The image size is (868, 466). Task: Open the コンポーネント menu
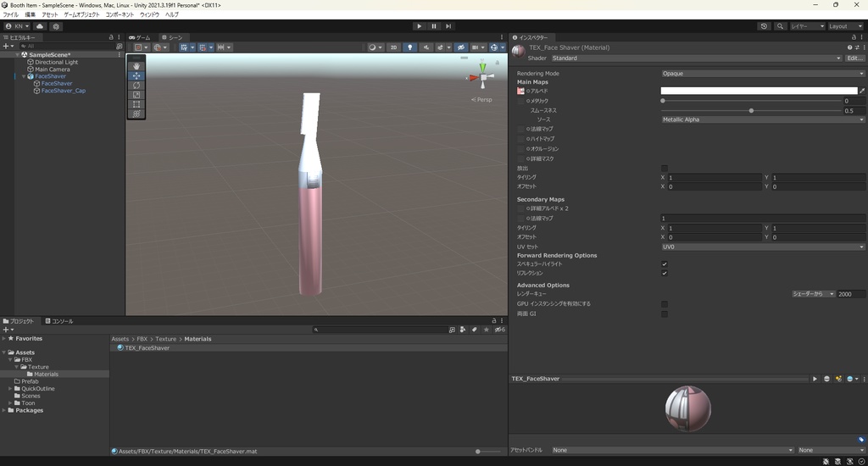point(120,15)
